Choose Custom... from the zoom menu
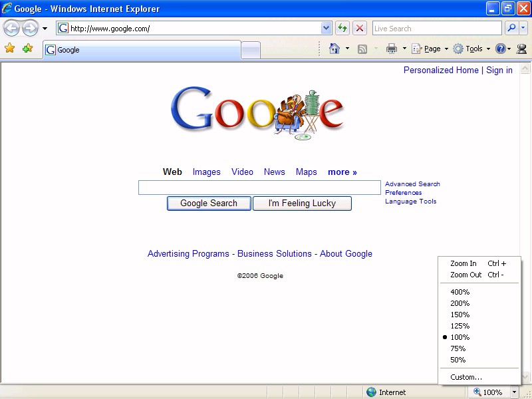The width and height of the screenshot is (532, 399). tap(479, 377)
